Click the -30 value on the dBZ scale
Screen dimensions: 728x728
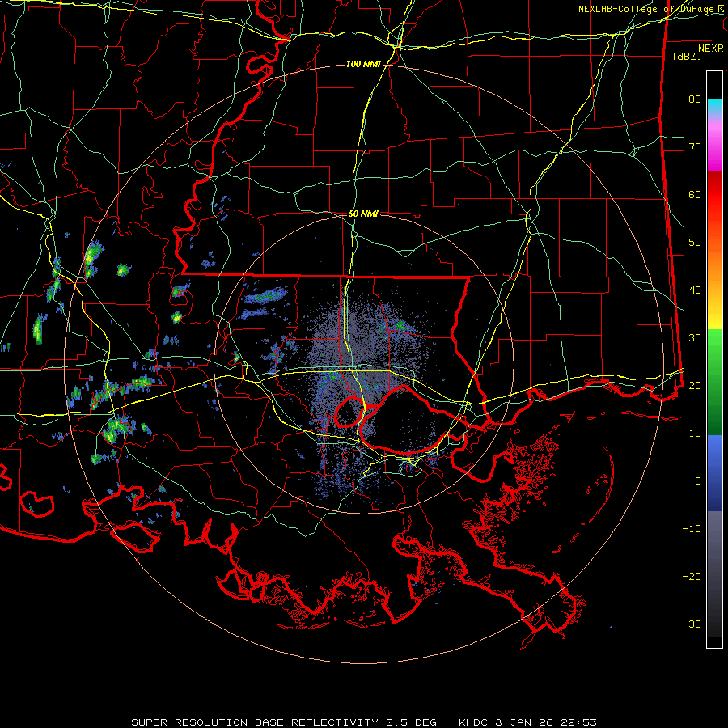(x=692, y=624)
